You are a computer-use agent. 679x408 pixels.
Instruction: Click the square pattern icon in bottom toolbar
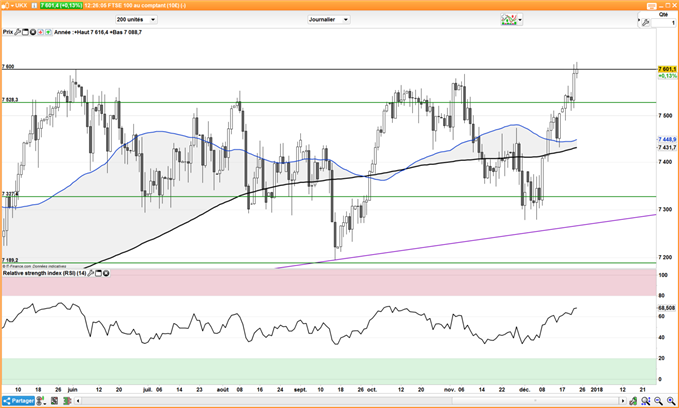pos(55,401)
